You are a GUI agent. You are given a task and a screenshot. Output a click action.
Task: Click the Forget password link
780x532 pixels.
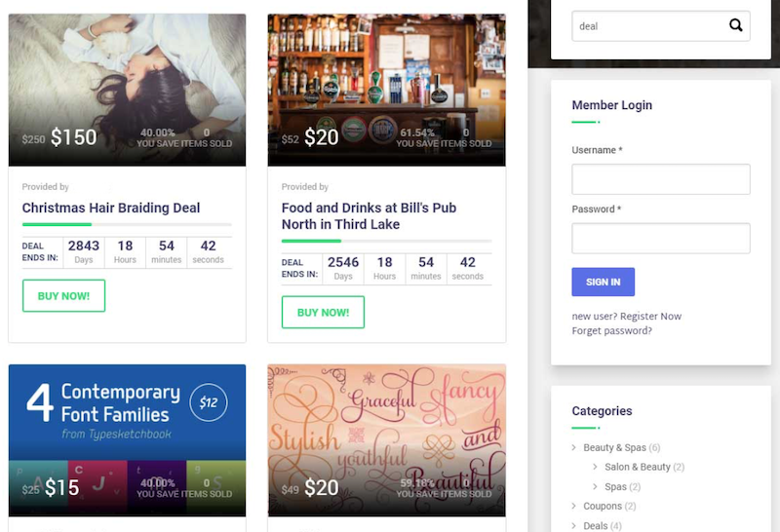coord(611,331)
